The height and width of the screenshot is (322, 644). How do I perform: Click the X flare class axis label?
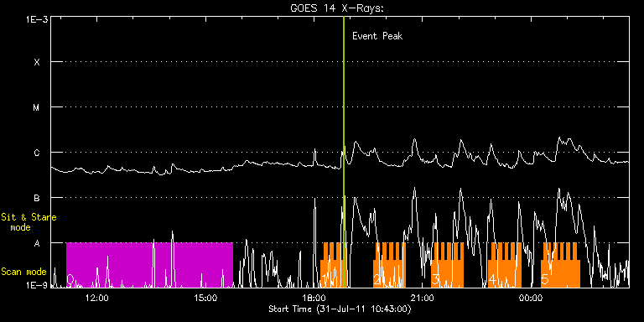point(37,62)
